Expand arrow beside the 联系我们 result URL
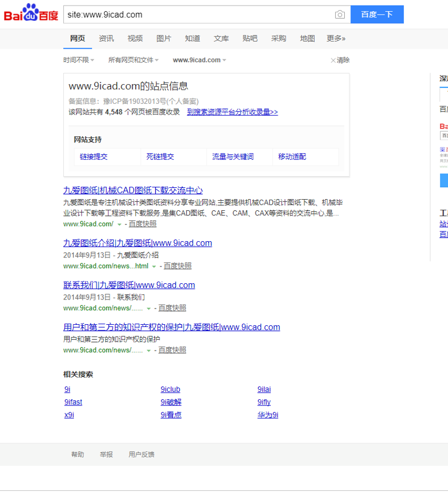Image resolution: width=448 pixels, height=493 pixels. click(x=149, y=308)
